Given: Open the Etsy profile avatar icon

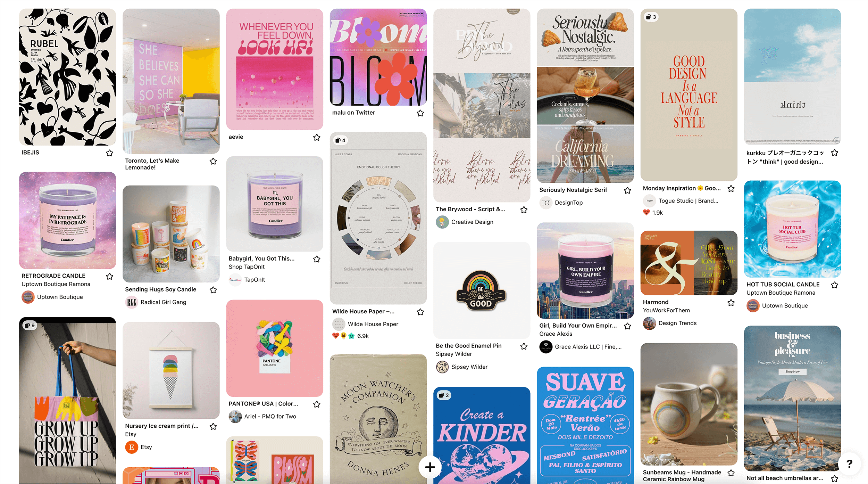Looking at the screenshot, I should pos(131,447).
